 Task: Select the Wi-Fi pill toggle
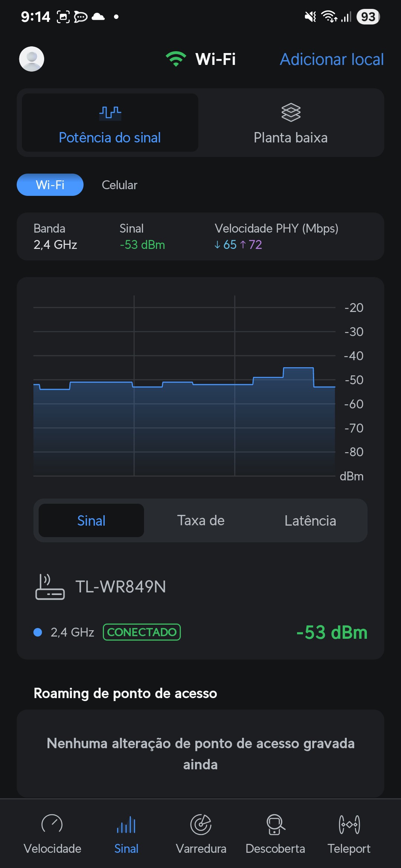point(50,185)
